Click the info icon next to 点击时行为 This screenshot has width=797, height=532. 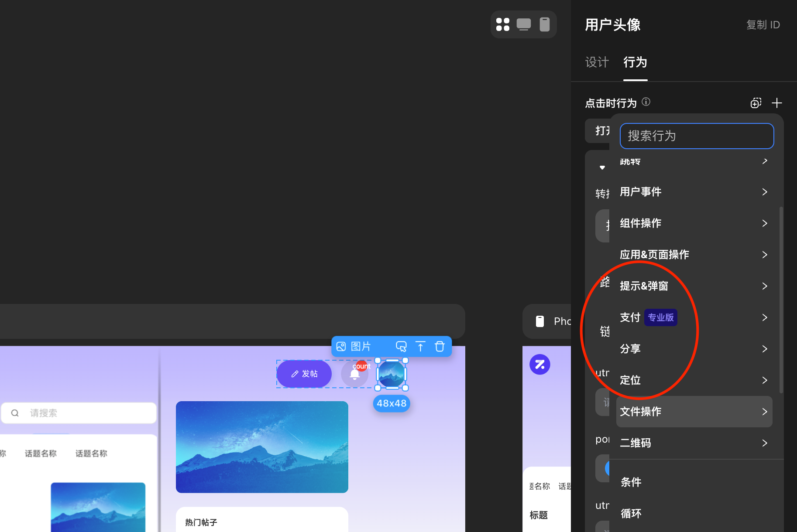(x=646, y=102)
